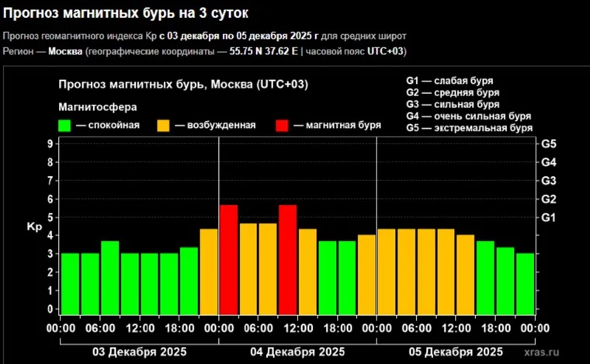The height and width of the screenshot is (364, 590).
Task: Select the '05 Декабря 2025' date label
Action: 456,351
